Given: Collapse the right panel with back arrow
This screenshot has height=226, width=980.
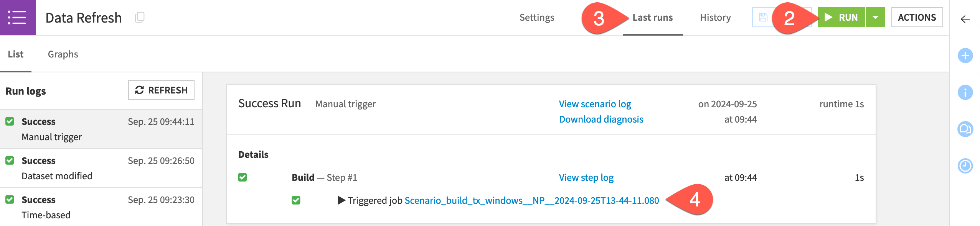Looking at the screenshot, I should pos(965,19).
